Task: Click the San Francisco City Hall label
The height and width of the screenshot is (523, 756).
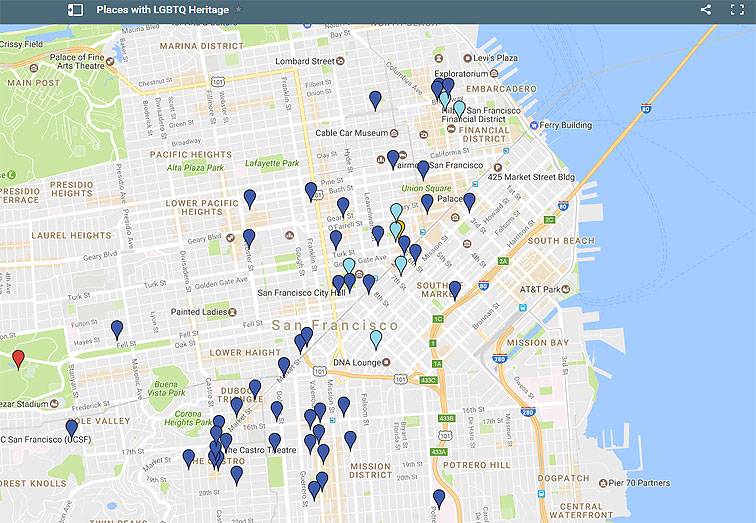Action: point(299,293)
